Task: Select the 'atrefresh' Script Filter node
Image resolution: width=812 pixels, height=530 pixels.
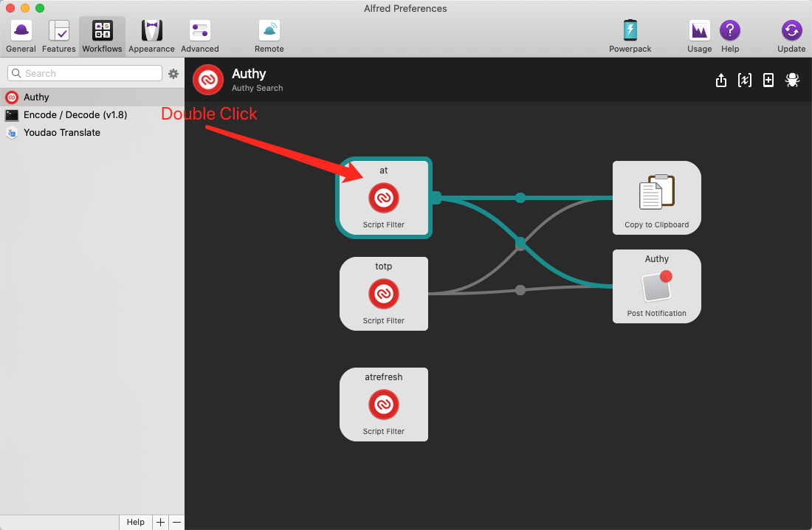Action: 384,405
